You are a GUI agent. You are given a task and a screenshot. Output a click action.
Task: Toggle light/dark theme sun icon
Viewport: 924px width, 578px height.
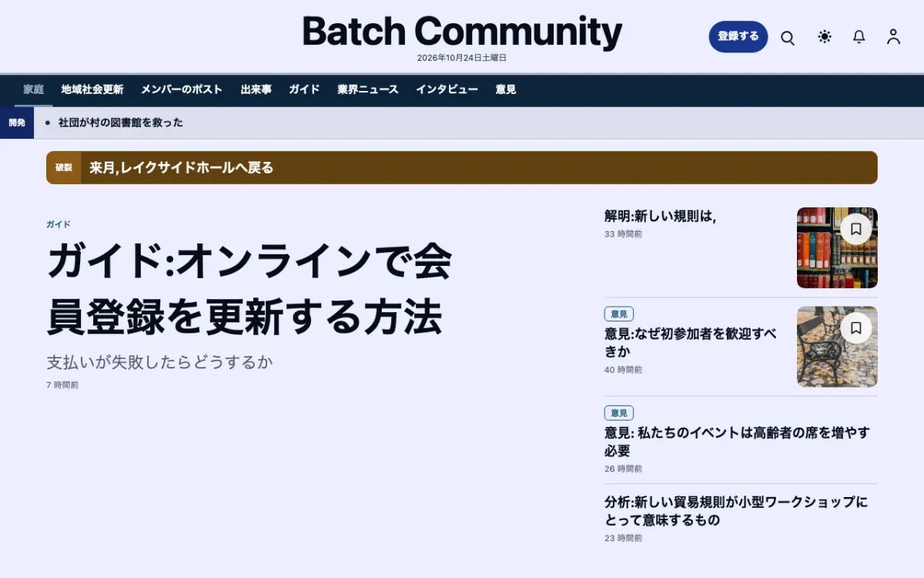tap(825, 37)
